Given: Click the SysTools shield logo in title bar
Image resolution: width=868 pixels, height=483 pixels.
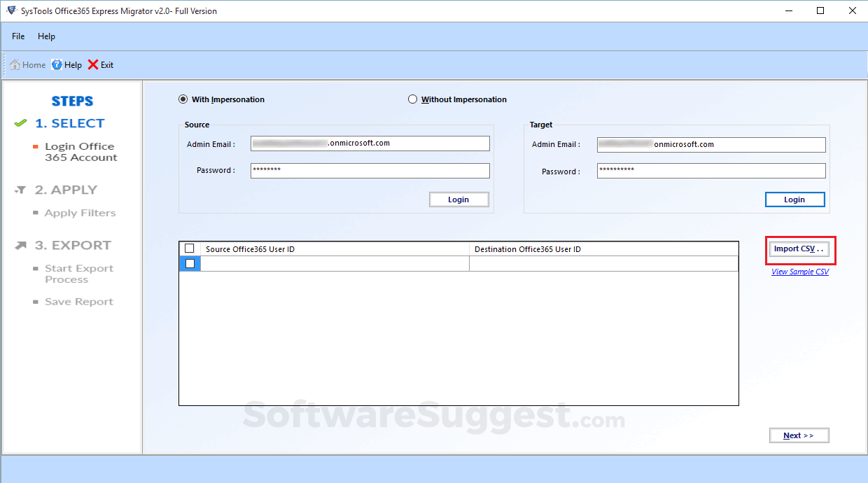Looking at the screenshot, I should pyautogui.click(x=10, y=10).
